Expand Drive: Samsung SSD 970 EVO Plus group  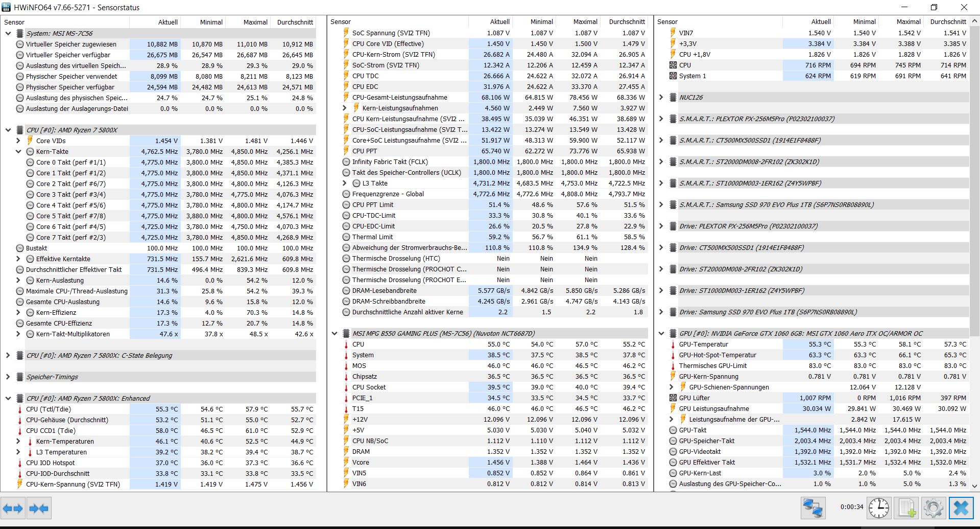pyautogui.click(x=661, y=312)
